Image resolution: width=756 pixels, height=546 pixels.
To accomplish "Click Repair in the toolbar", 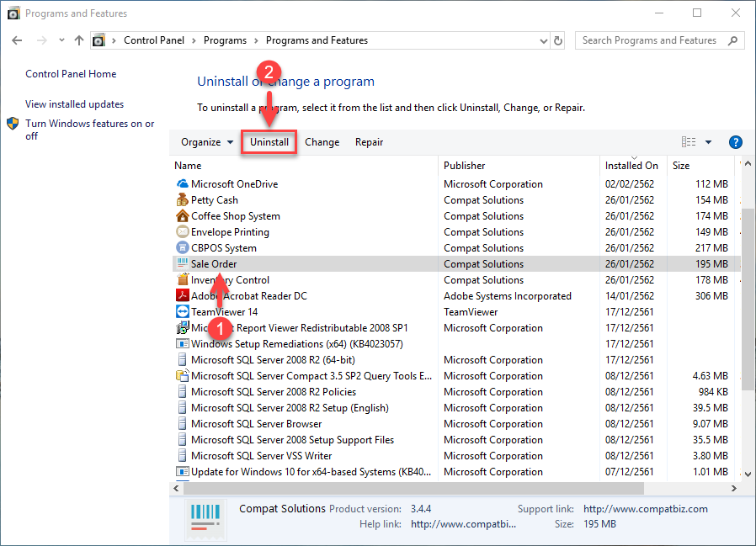I will point(370,142).
